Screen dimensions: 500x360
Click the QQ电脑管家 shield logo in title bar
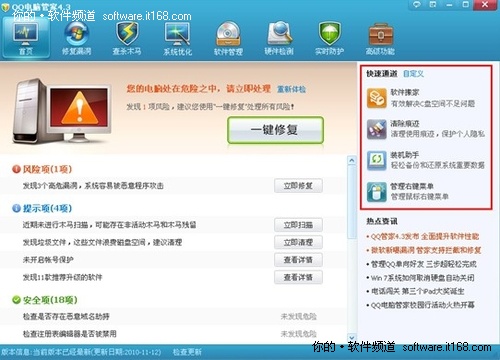pyautogui.click(x=5, y=6)
